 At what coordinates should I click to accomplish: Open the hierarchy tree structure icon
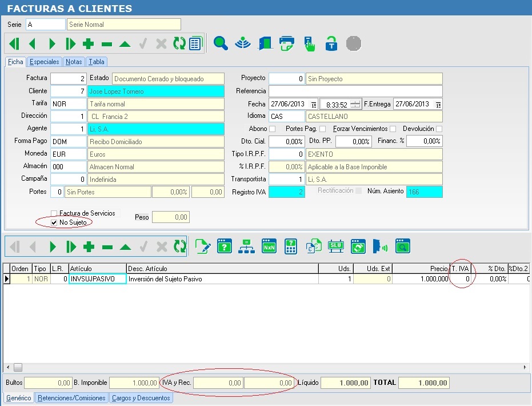[x=247, y=246]
